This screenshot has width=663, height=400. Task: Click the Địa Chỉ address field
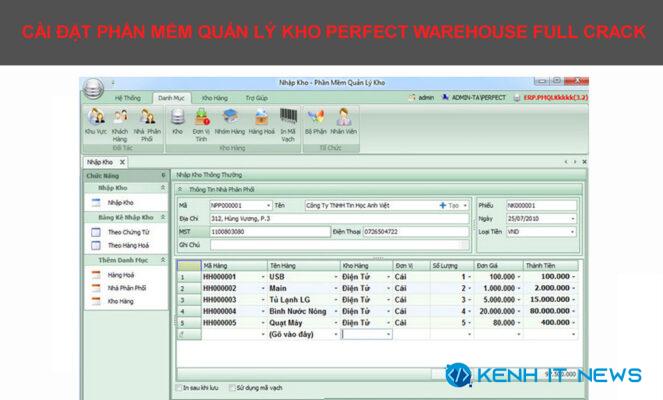pyautogui.click(x=339, y=219)
